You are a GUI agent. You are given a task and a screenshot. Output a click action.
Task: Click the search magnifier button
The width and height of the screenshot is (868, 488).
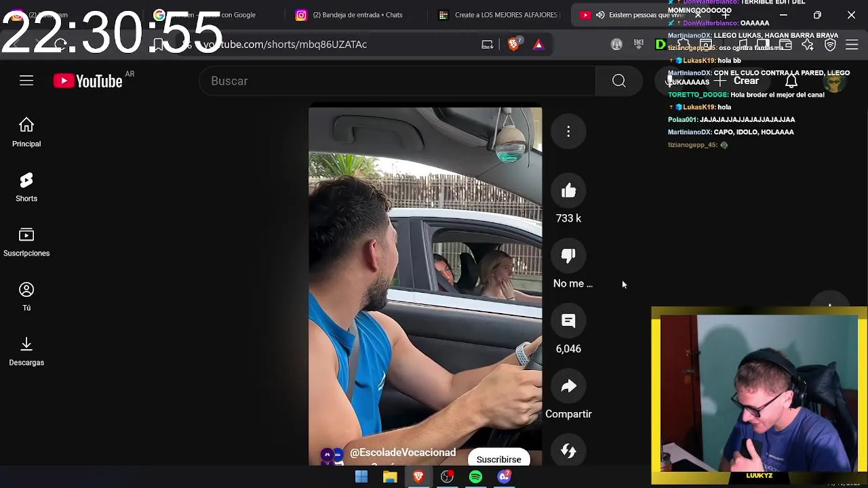(619, 81)
